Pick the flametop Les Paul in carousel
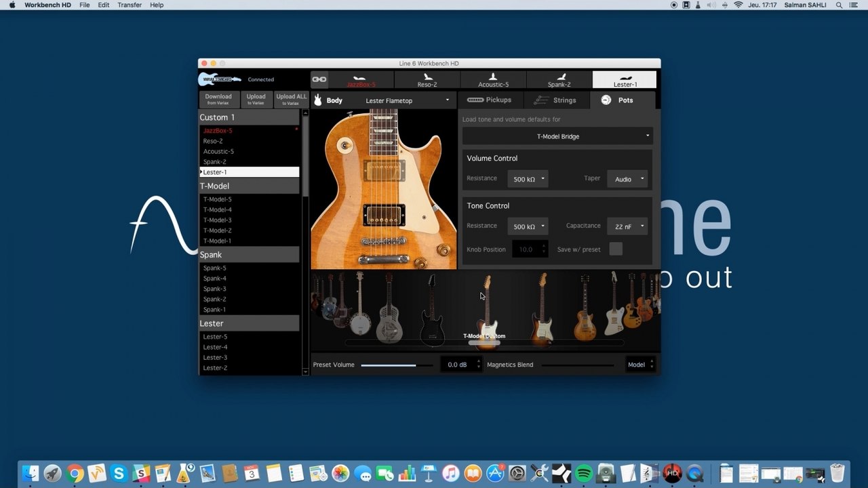The width and height of the screenshot is (868, 488). pos(585,306)
